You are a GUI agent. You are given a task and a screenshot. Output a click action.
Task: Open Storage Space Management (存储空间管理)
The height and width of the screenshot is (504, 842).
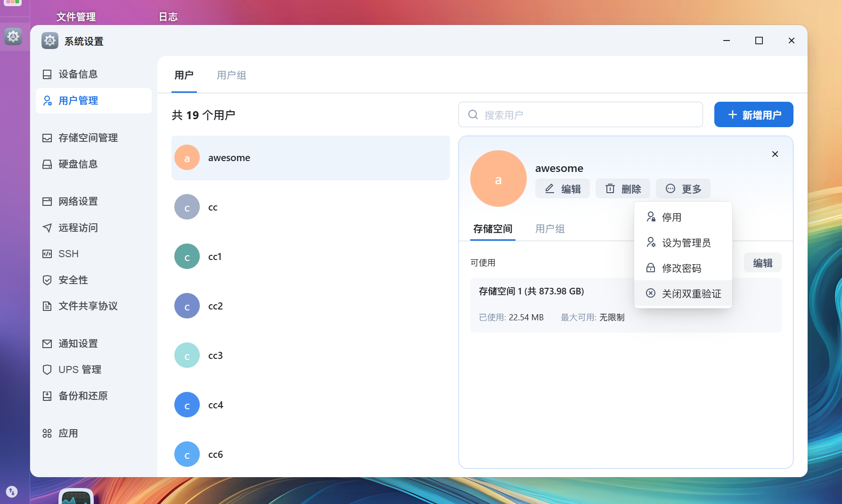coord(88,138)
